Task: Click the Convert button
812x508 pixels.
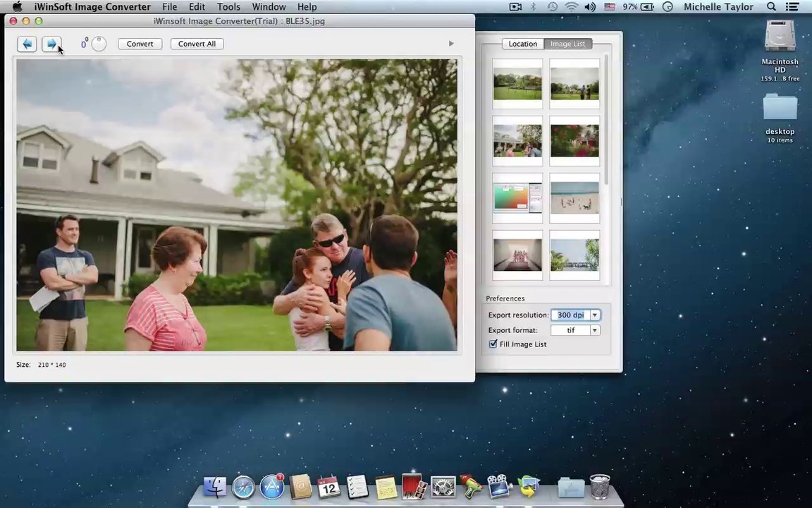Action: point(140,44)
